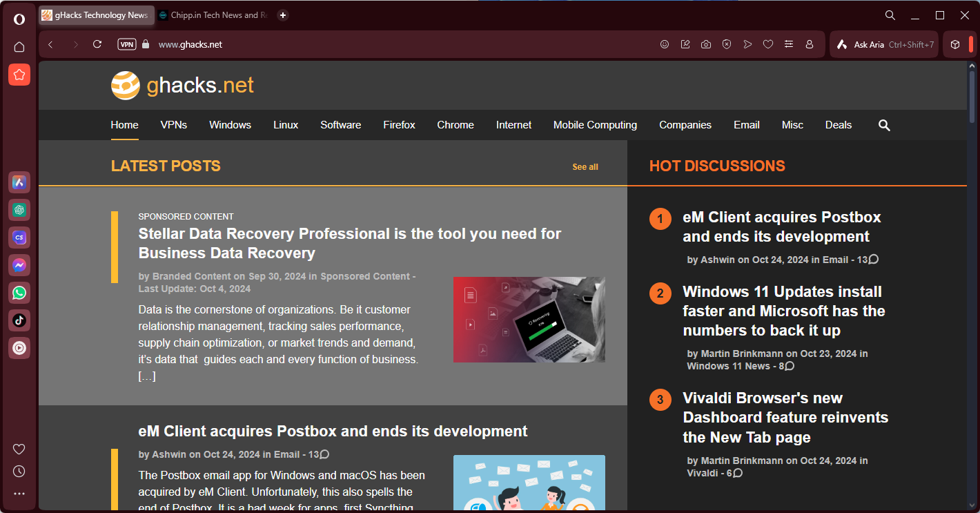This screenshot has width=980, height=513.
Task: Open the Software menu item
Action: 341,125
